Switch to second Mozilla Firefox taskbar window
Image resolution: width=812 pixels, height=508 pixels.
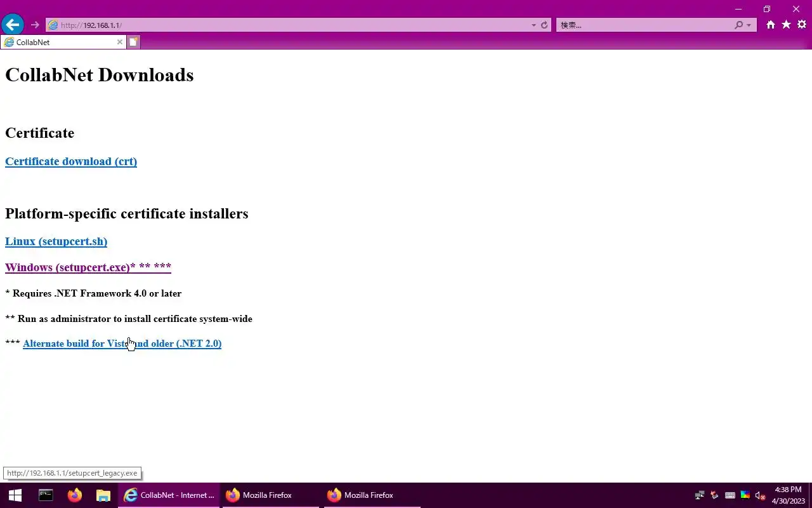point(373,495)
